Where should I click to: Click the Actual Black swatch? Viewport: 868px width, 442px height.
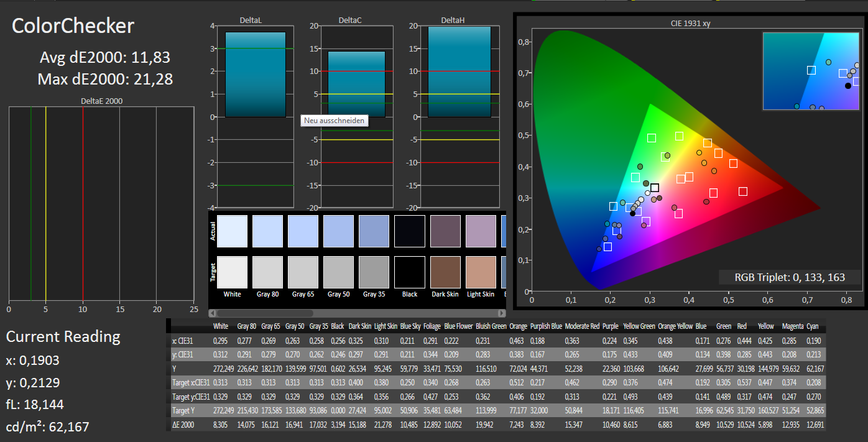click(x=409, y=231)
